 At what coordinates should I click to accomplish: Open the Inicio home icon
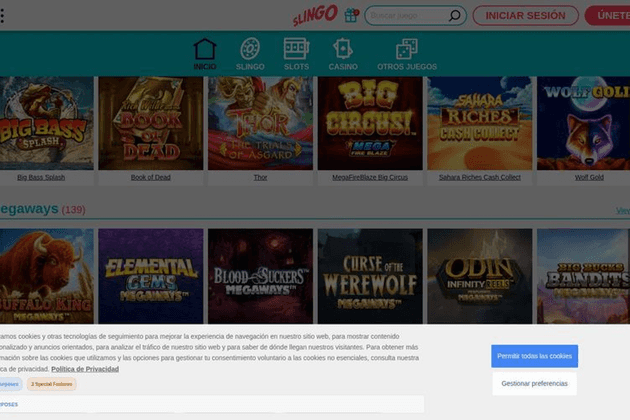click(x=205, y=54)
